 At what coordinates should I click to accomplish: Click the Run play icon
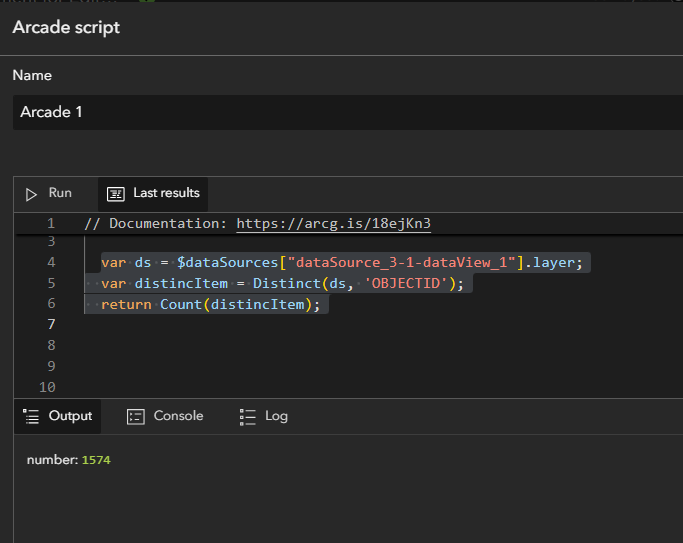coord(31,193)
